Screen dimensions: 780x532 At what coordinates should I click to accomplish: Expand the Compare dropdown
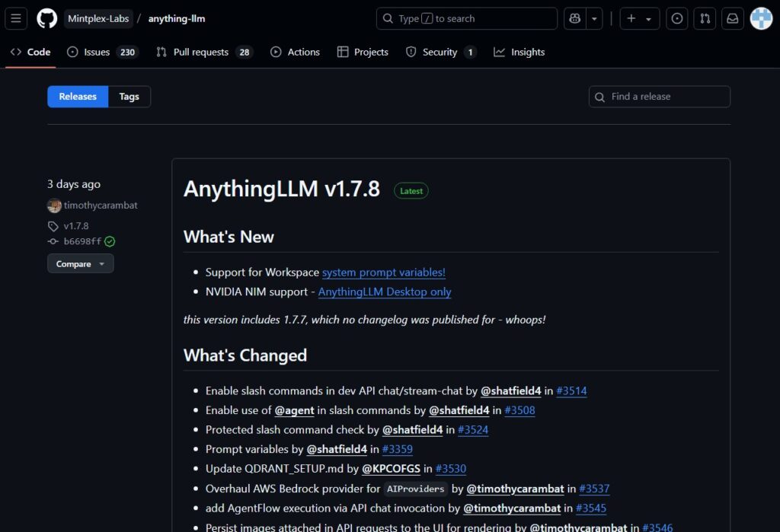click(x=80, y=263)
